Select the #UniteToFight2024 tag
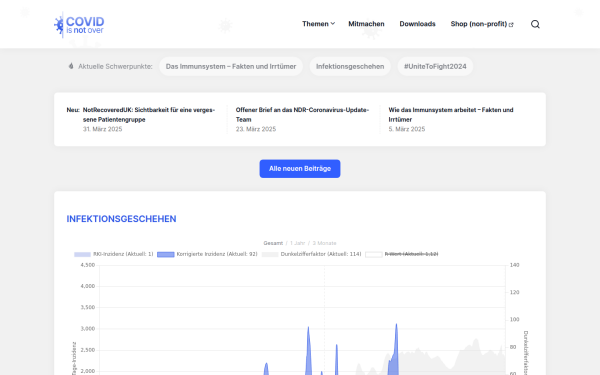This screenshot has width=600, height=375. click(435, 66)
